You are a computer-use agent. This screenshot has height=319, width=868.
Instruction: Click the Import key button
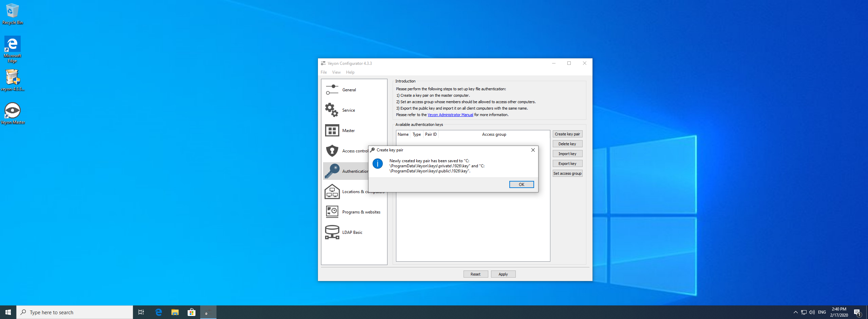567,154
